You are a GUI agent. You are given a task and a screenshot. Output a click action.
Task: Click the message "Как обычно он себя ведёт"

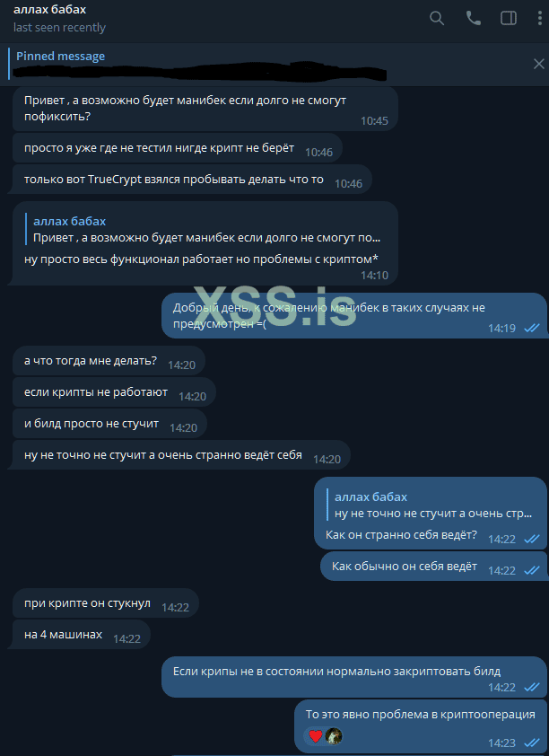(433, 566)
